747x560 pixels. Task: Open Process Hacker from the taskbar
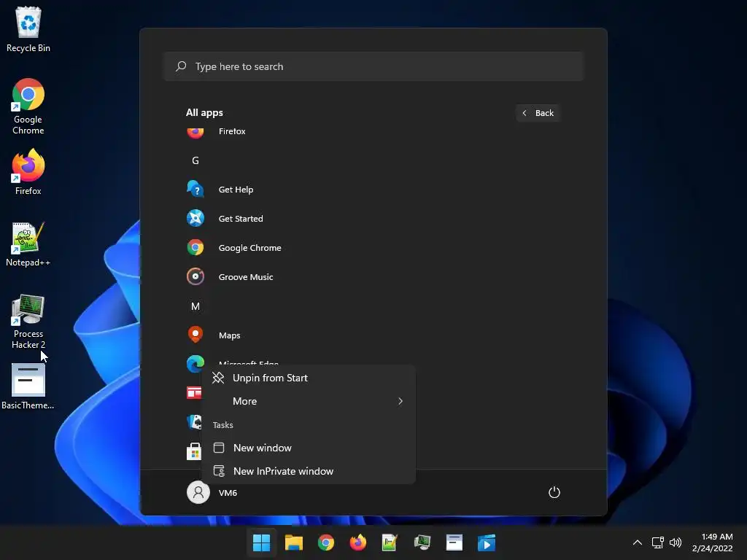pos(422,542)
